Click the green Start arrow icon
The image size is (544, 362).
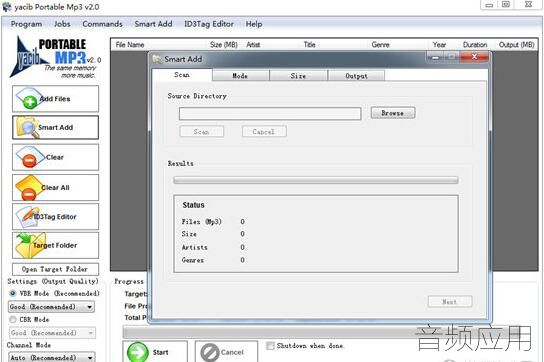click(138, 352)
